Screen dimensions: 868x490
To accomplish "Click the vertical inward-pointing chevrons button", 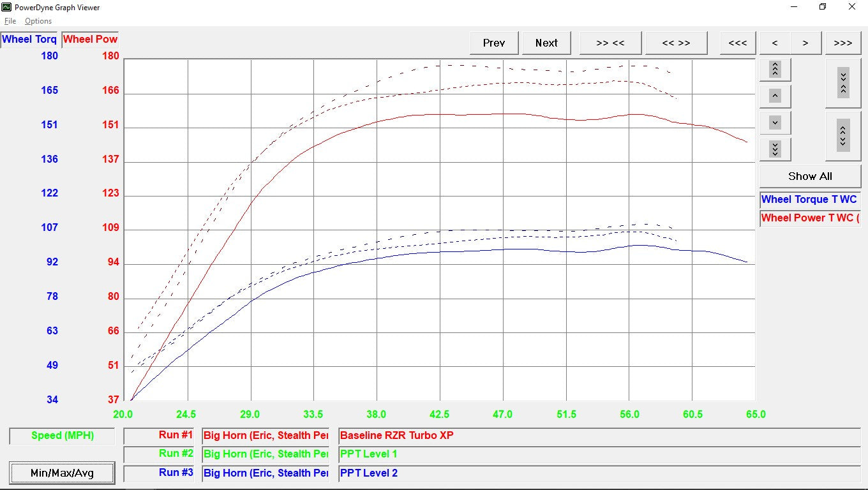I will tap(843, 82).
